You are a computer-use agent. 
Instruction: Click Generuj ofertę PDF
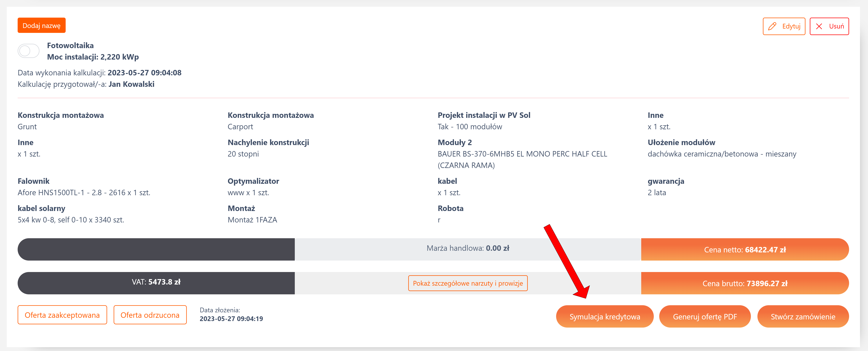coord(705,317)
